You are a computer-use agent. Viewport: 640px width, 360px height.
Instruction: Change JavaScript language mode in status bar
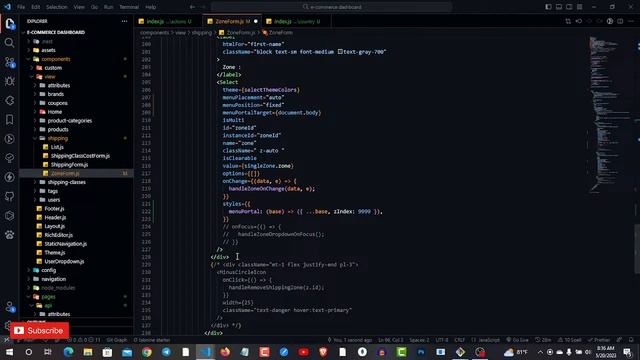point(486,340)
